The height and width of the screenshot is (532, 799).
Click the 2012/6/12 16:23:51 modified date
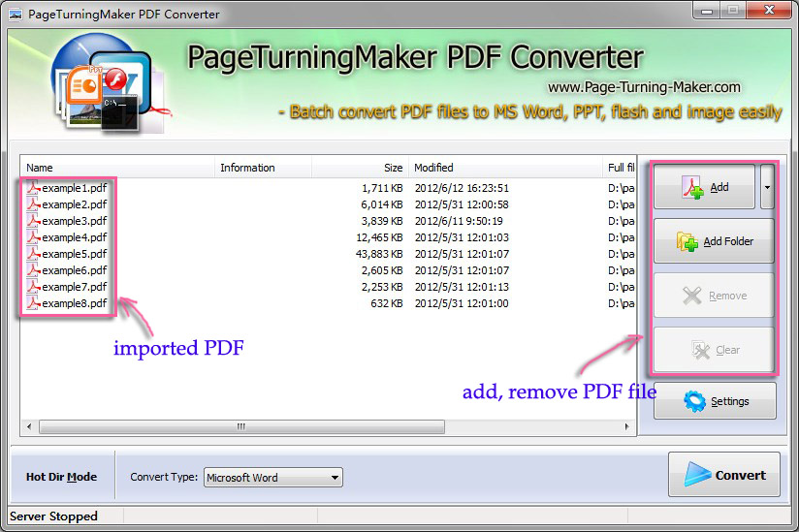462,188
